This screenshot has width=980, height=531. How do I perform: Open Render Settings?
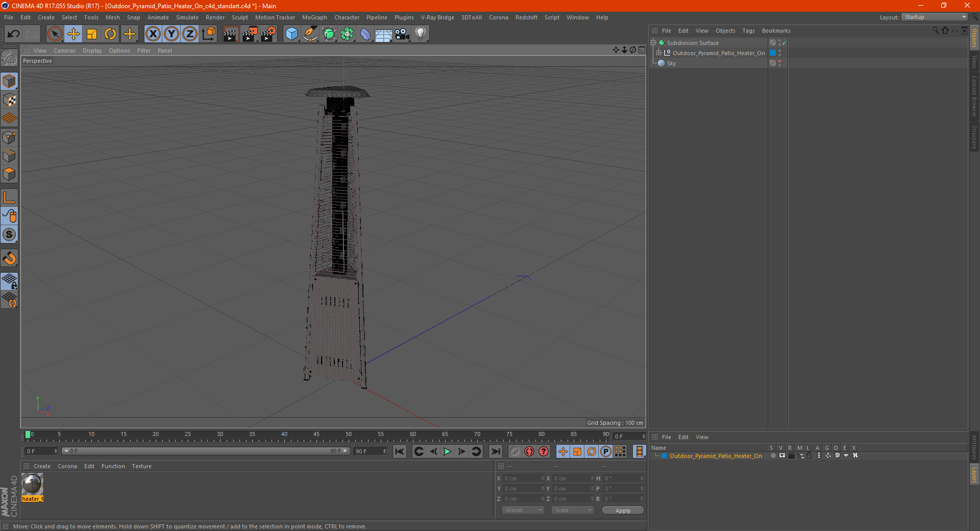pyautogui.click(x=268, y=34)
